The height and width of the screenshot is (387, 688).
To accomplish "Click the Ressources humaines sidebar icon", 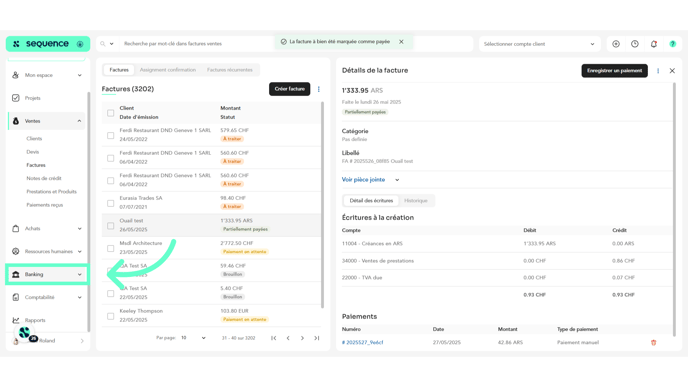I will (16, 251).
